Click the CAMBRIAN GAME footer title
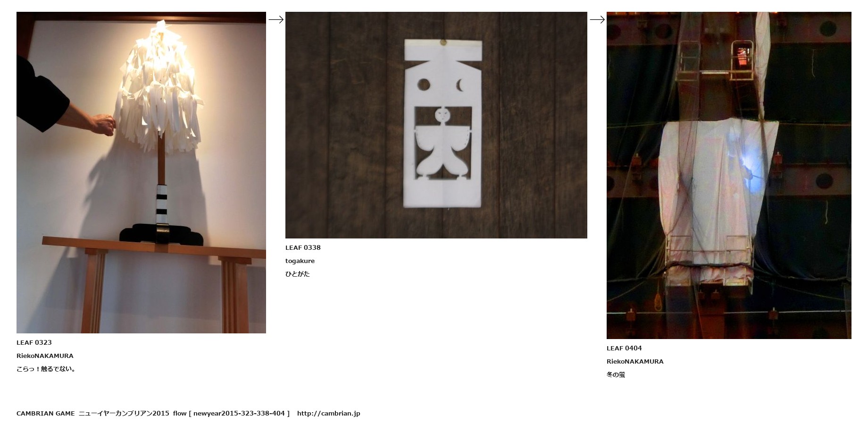Screen dimensions: 868x425 [x=46, y=413]
